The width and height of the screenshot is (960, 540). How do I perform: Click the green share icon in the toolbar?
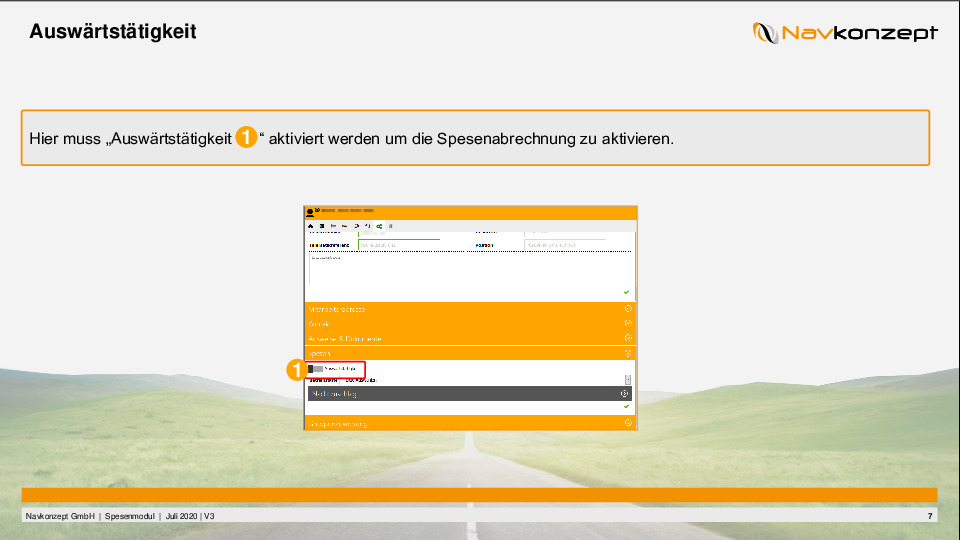[x=379, y=227]
